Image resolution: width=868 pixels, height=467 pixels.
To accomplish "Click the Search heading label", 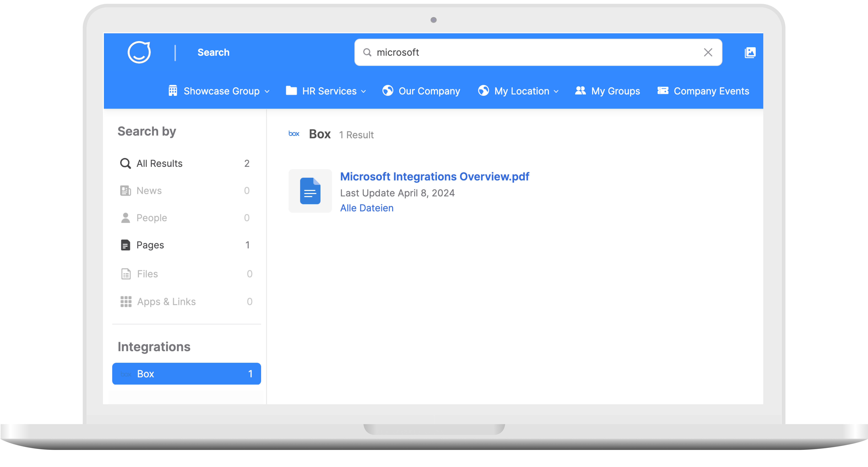I will (x=213, y=52).
